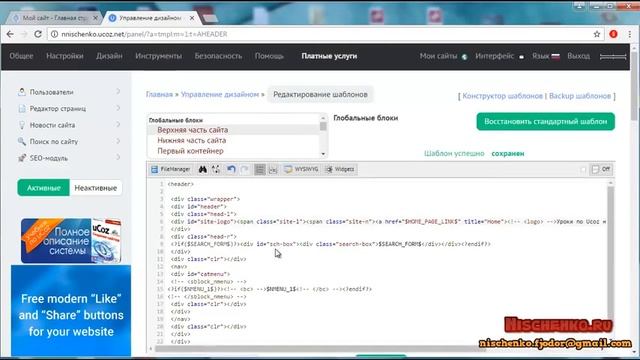Screen dimensions: 640x360
Task: Click the binoculars search icon in editor toolbar
Action: click(x=202, y=169)
